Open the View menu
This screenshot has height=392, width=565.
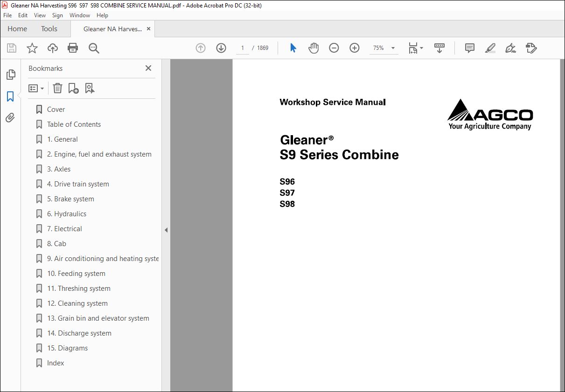pos(40,15)
